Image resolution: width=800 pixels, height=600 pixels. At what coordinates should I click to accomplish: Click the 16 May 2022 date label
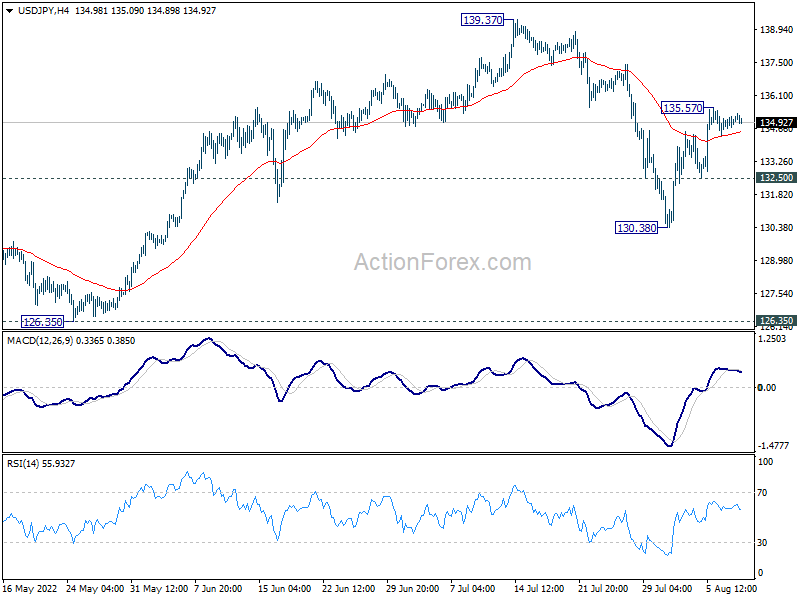(x=30, y=588)
